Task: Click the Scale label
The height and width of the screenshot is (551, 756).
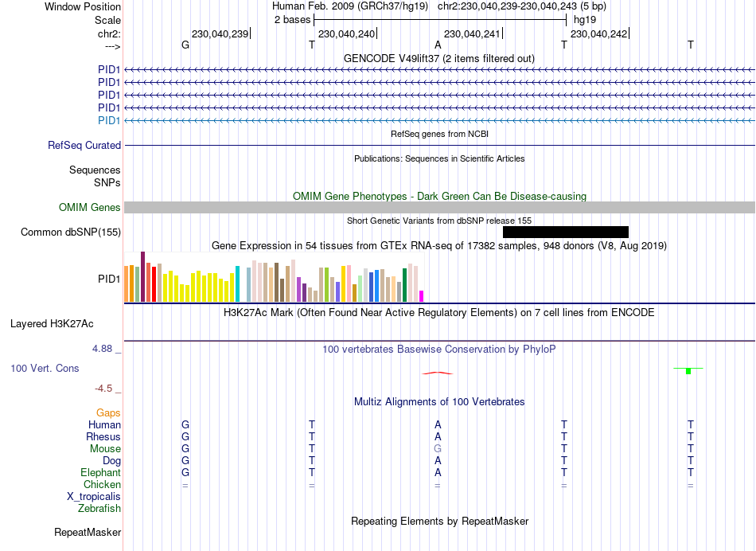Action: point(108,20)
